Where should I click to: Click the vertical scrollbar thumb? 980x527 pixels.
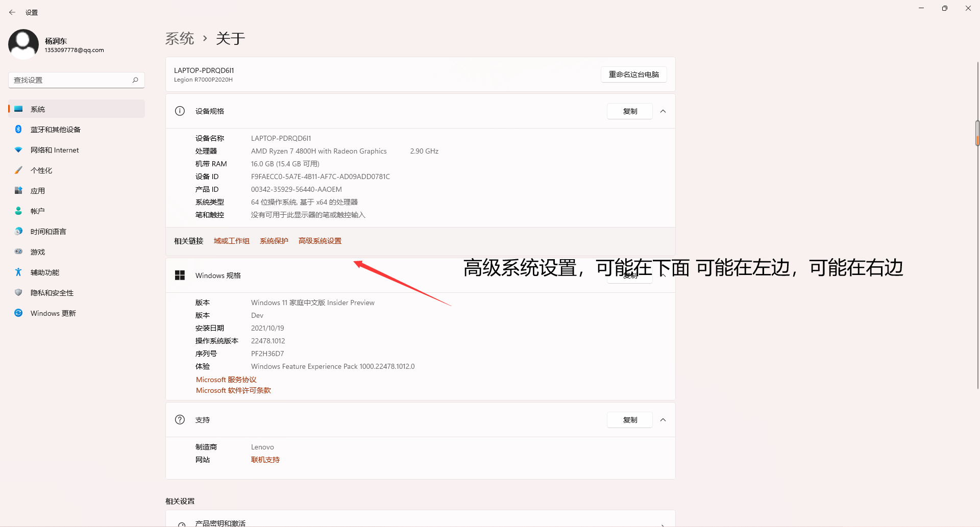(977, 134)
